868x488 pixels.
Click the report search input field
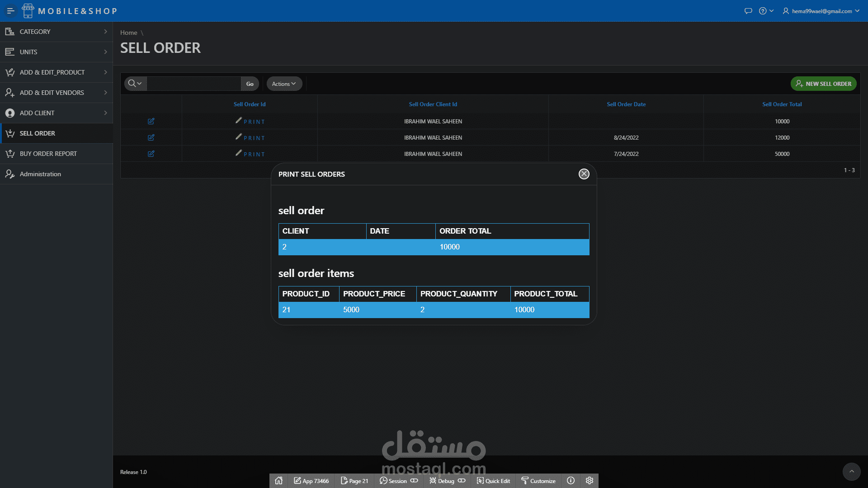(194, 84)
